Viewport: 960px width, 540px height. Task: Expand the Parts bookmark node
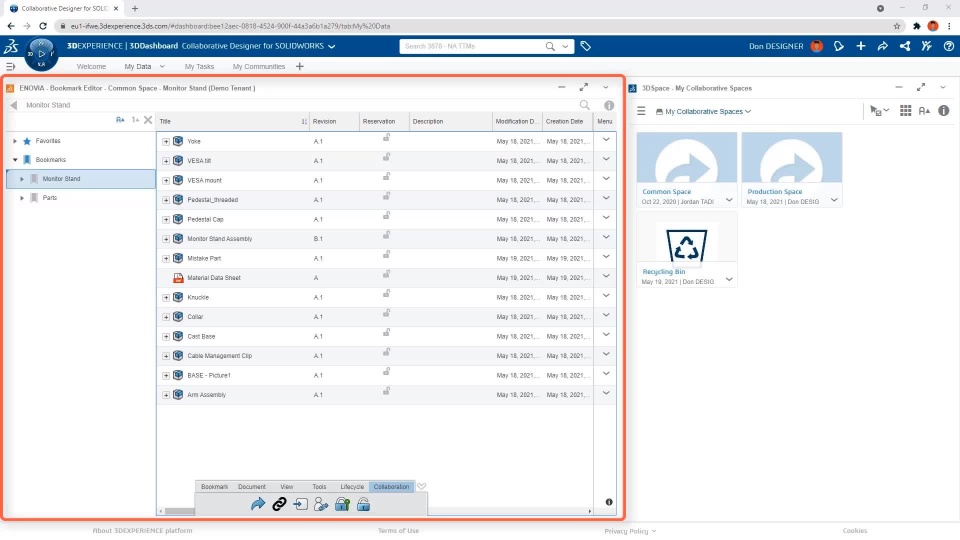pyautogui.click(x=22, y=198)
